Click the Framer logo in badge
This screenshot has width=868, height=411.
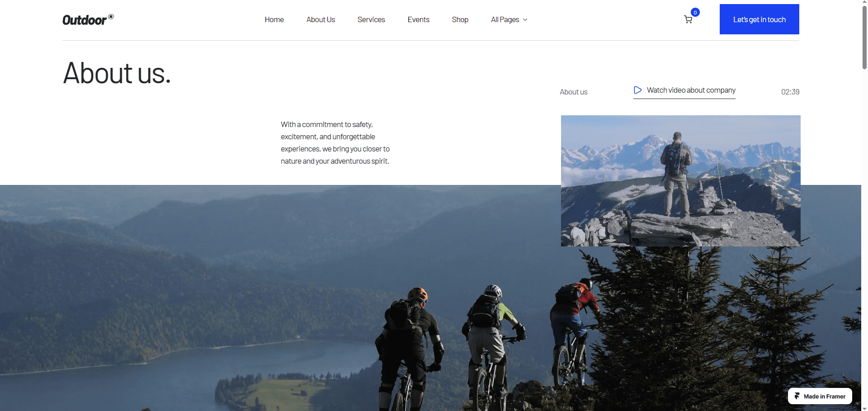click(797, 396)
